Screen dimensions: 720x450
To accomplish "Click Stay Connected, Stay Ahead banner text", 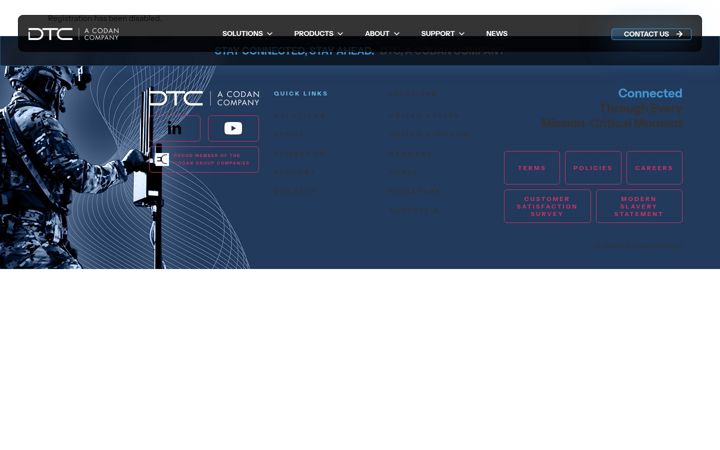I will pos(294,51).
